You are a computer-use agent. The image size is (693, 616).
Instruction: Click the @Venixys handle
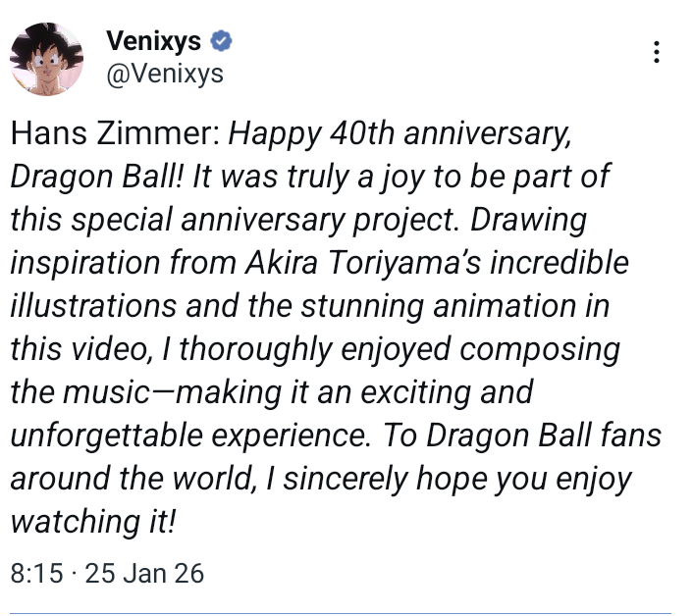point(164,74)
